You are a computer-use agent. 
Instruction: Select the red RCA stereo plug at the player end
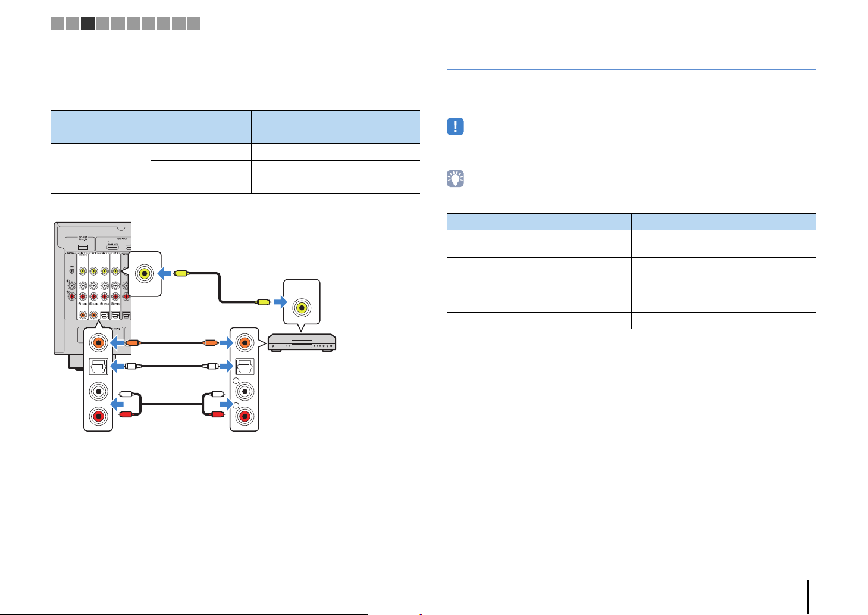point(217,413)
